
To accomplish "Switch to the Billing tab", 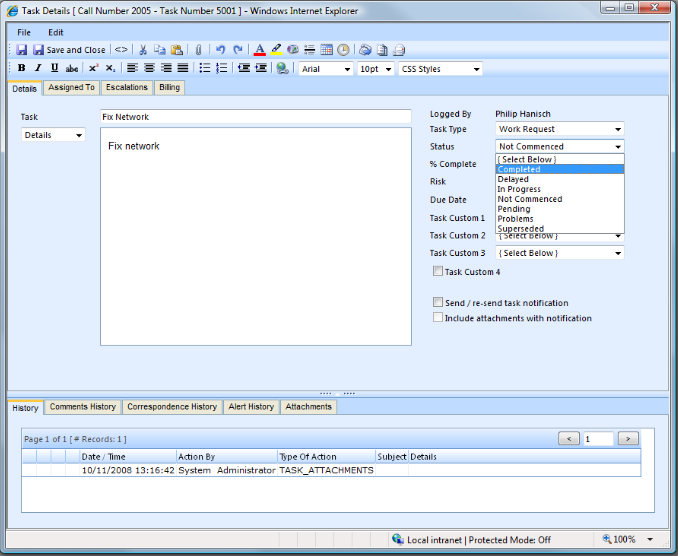I will (169, 87).
